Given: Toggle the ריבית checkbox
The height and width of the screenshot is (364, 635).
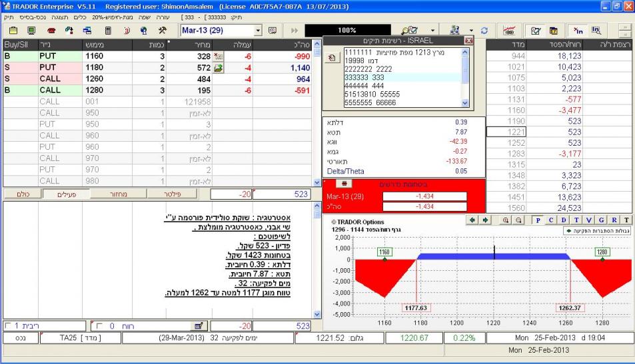Looking at the screenshot, I should [x=9, y=326].
